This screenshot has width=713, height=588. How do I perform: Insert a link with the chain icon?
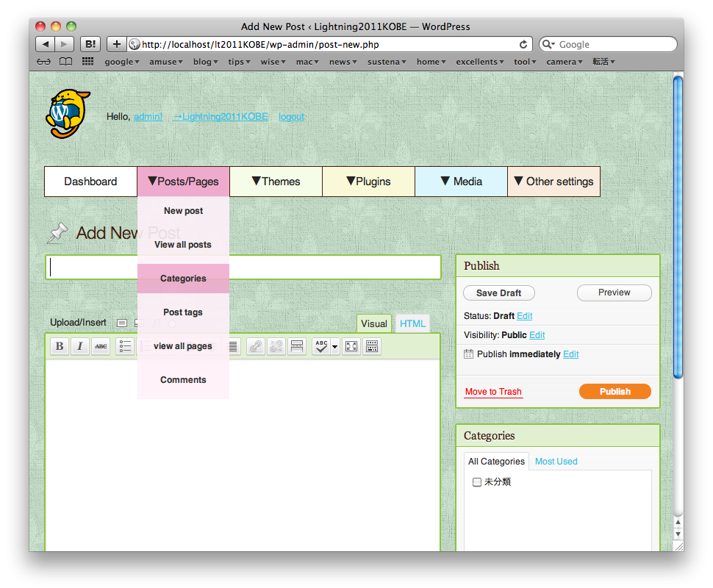click(256, 346)
